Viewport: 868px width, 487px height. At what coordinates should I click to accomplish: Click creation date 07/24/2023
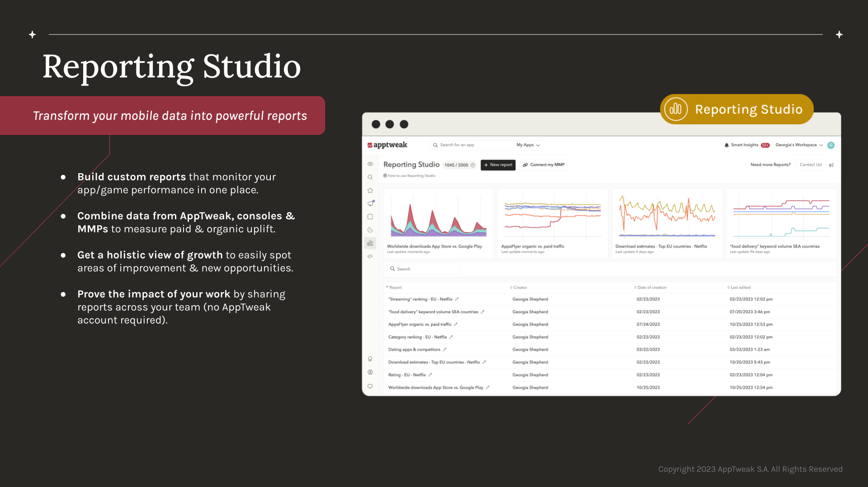tap(648, 325)
